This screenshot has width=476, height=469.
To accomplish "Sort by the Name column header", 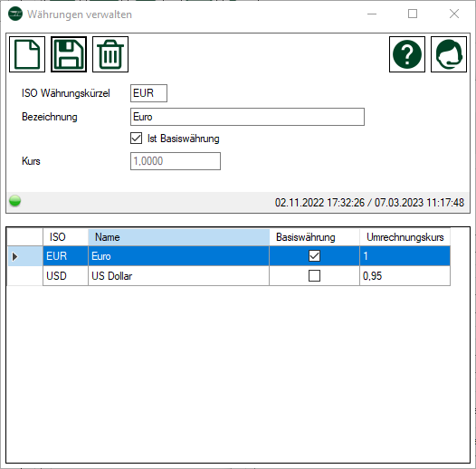I will [x=178, y=237].
